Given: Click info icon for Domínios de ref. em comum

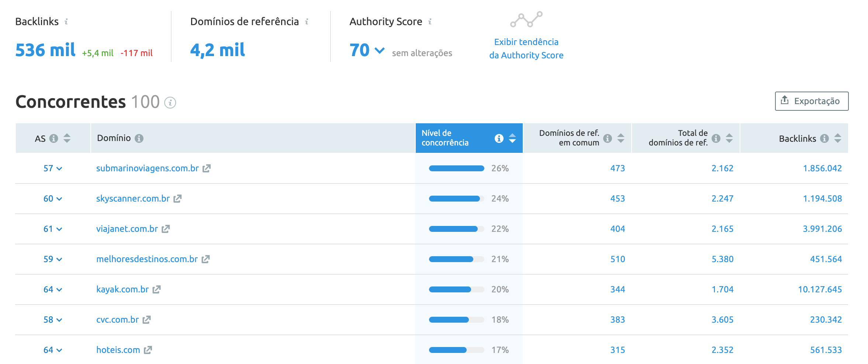Looking at the screenshot, I should [608, 138].
